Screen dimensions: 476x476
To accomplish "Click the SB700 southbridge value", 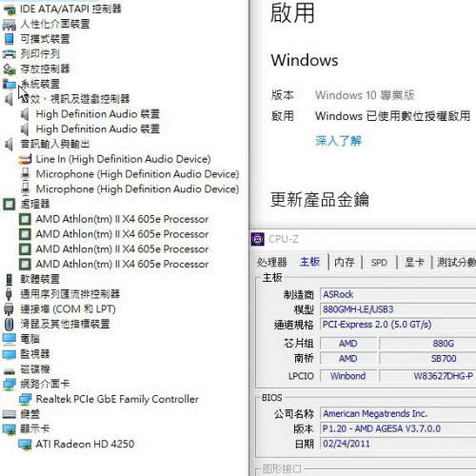I will (444, 359).
